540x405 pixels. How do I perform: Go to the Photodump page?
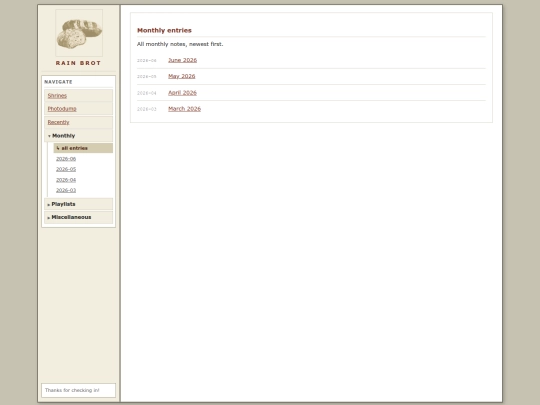coord(79,109)
